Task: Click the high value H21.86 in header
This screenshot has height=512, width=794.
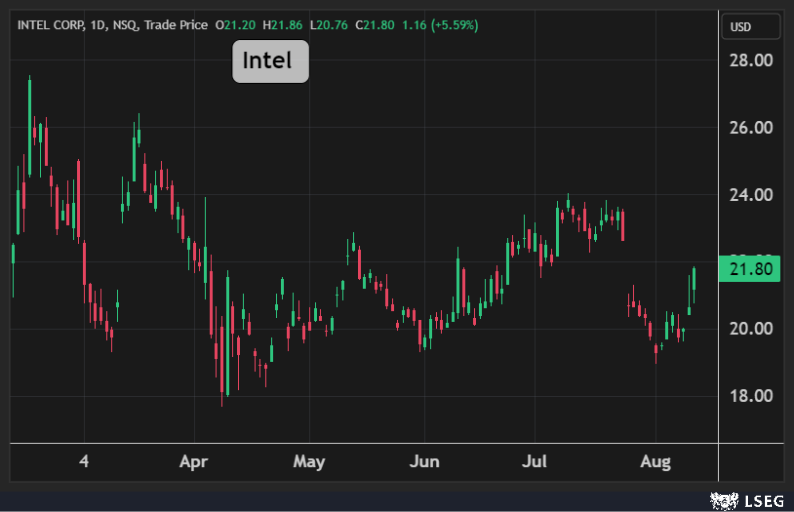Action: coord(283,25)
